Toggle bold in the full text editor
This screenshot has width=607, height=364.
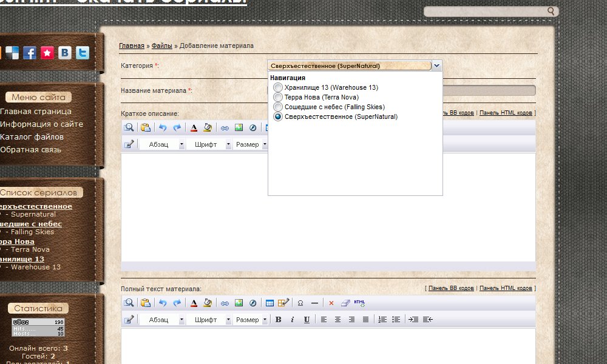coord(278,320)
